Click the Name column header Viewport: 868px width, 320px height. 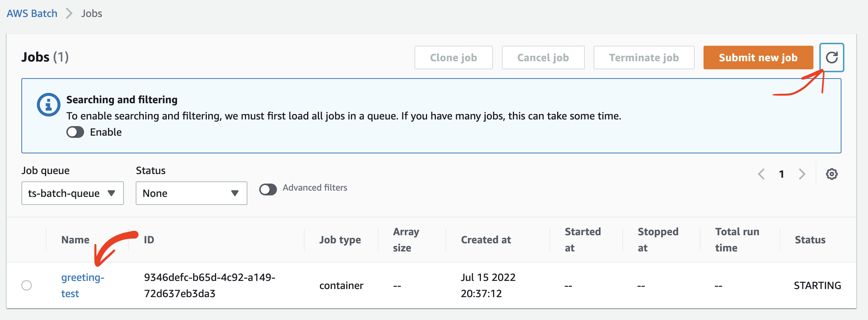point(75,240)
